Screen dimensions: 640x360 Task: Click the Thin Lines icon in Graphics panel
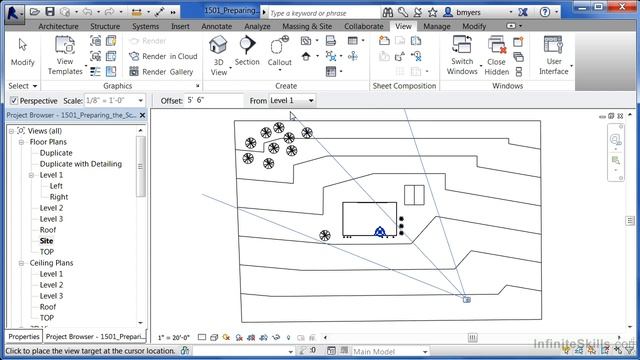95,71
